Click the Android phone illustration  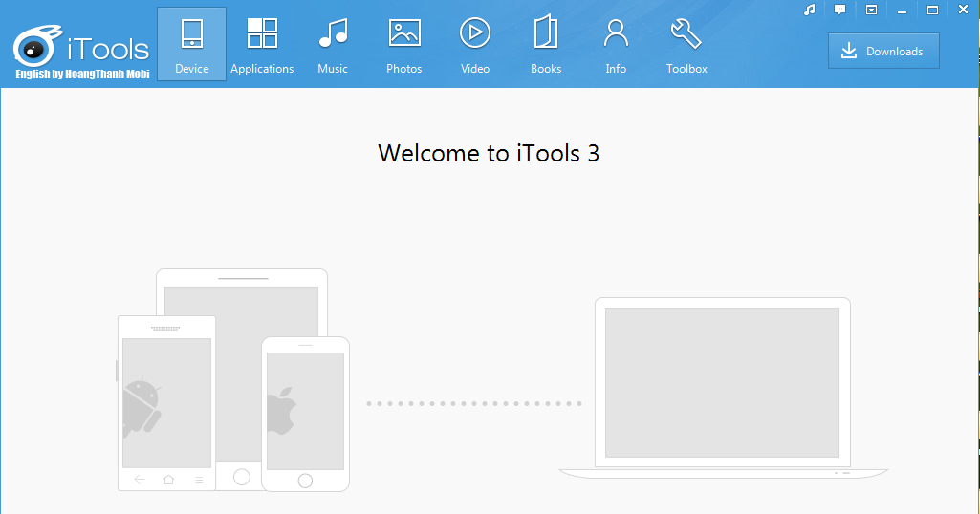(x=166, y=403)
